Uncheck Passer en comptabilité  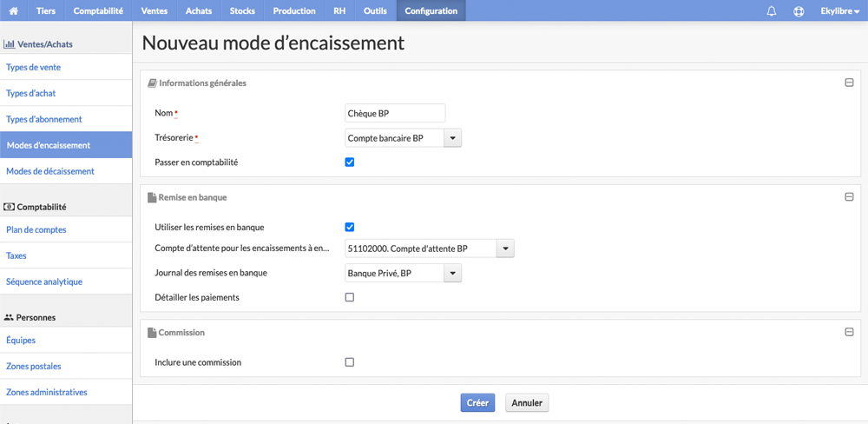349,162
